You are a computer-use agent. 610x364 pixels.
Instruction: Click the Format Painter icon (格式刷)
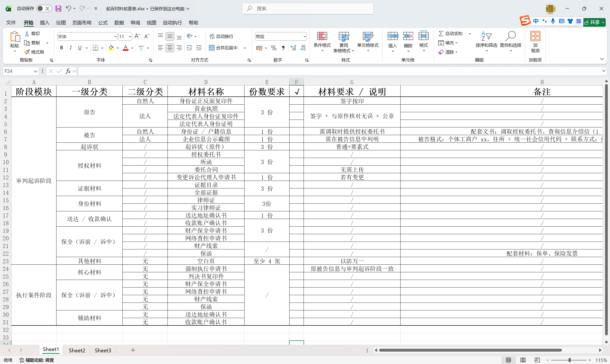point(27,52)
